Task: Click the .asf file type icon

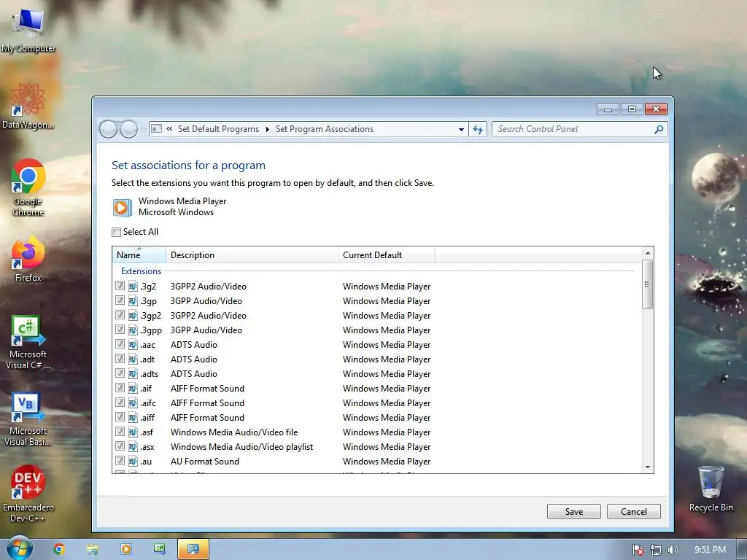Action: coord(133,432)
